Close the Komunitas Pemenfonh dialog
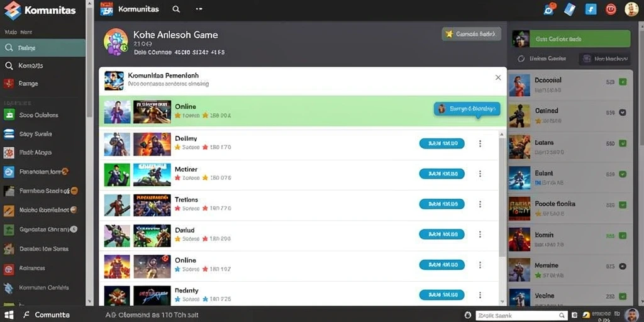644x322 pixels. click(498, 77)
